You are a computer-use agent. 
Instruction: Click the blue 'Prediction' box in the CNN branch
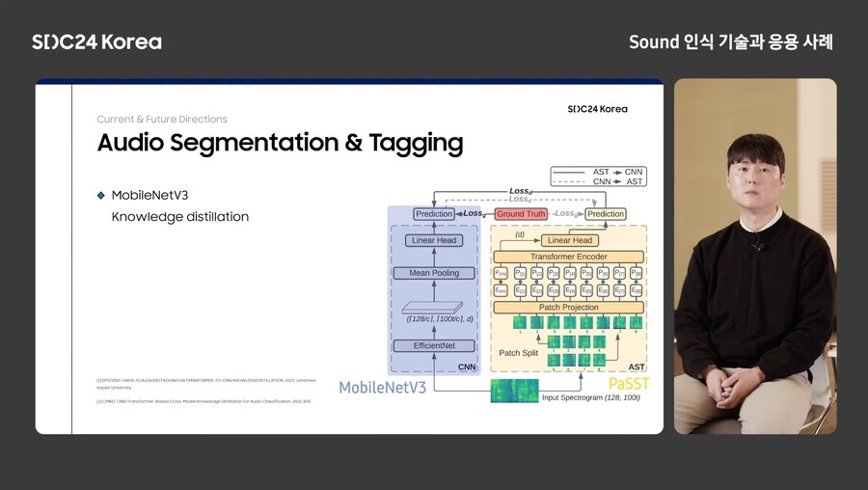(x=434, y=214)
